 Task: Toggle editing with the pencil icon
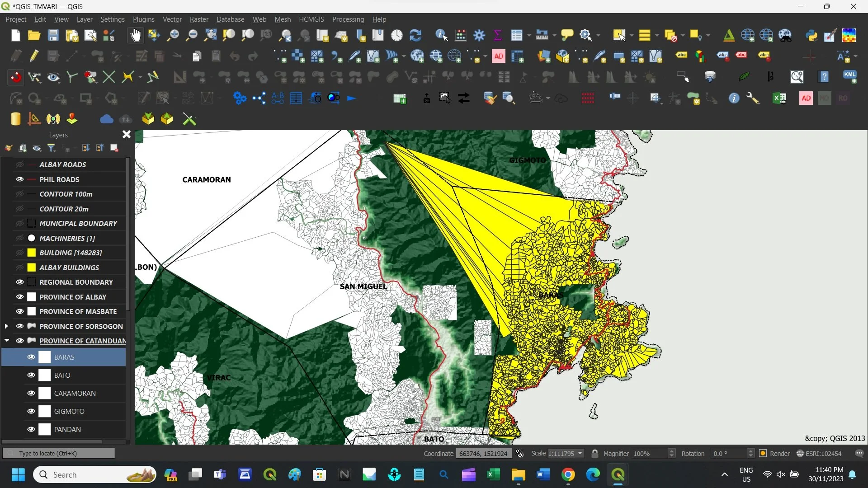34,56
